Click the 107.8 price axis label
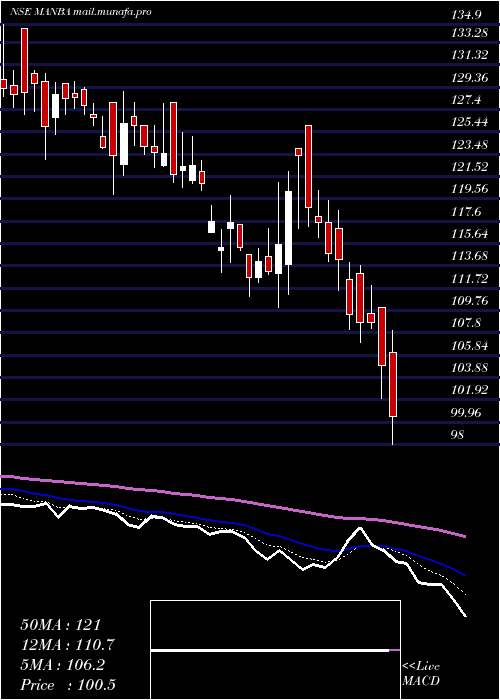 pyautogui.click(x=467, y=323)
